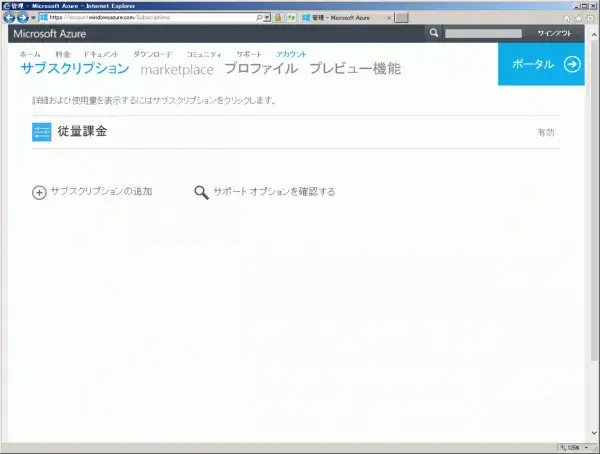Click the plus icon for adding subscription

click(x=39, y=192)
